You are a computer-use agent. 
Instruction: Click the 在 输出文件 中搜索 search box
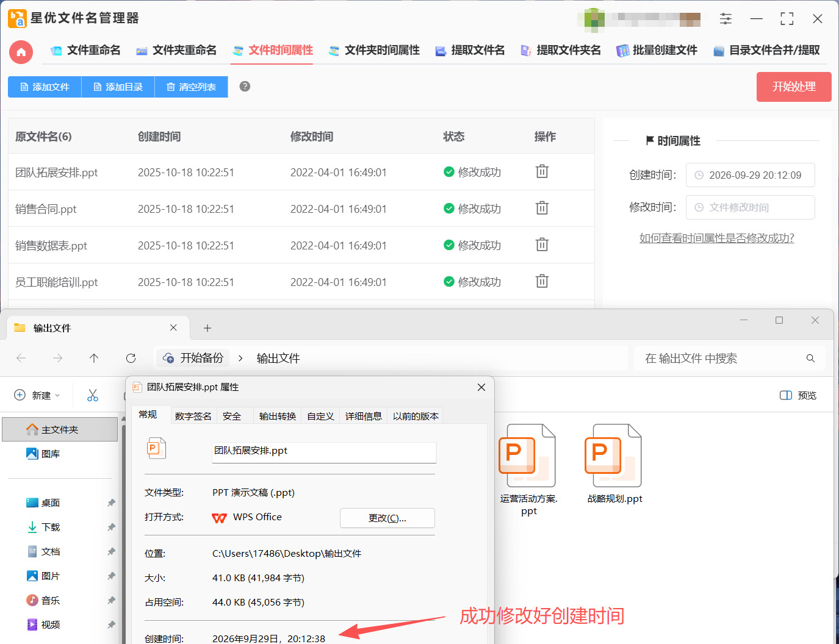tap(730, 359)
